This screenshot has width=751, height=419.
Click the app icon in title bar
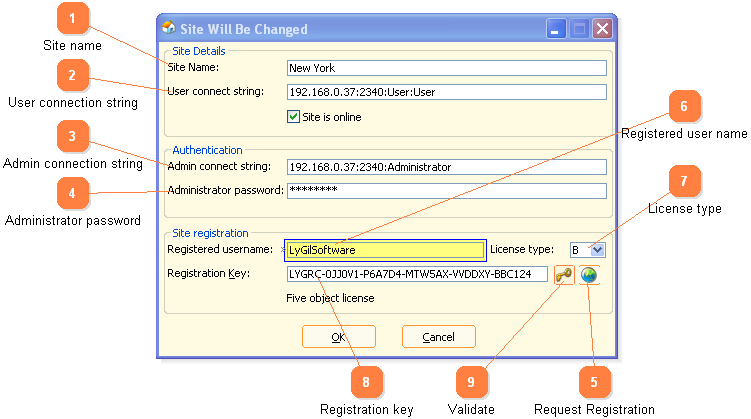coord(169,28)
